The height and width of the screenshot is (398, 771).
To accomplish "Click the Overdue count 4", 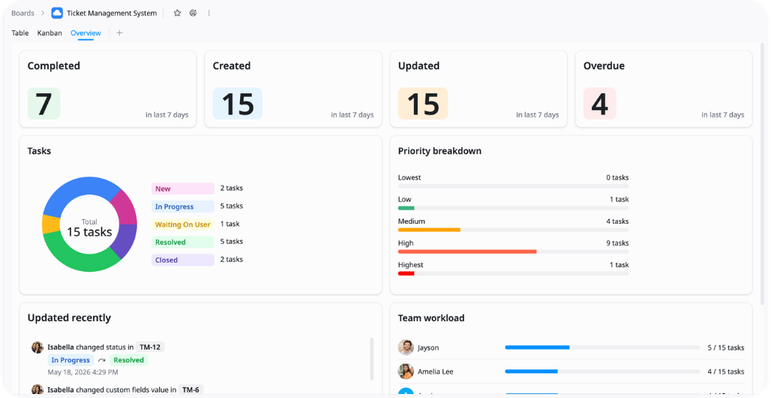I will coord(599,104).
